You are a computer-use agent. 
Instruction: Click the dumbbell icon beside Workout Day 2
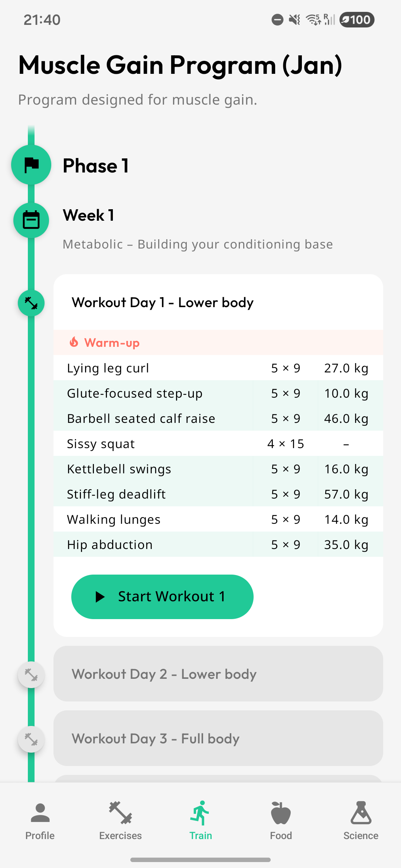(x=31, y=675)
